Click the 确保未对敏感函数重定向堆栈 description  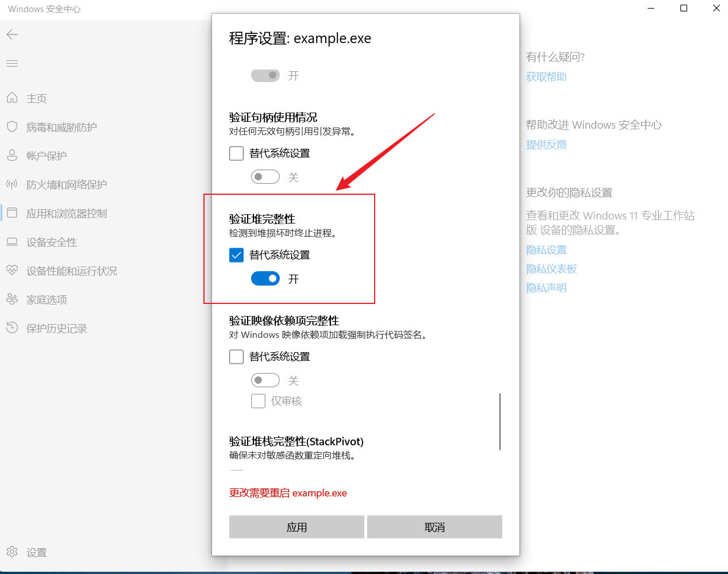click(x=294, y=455)
